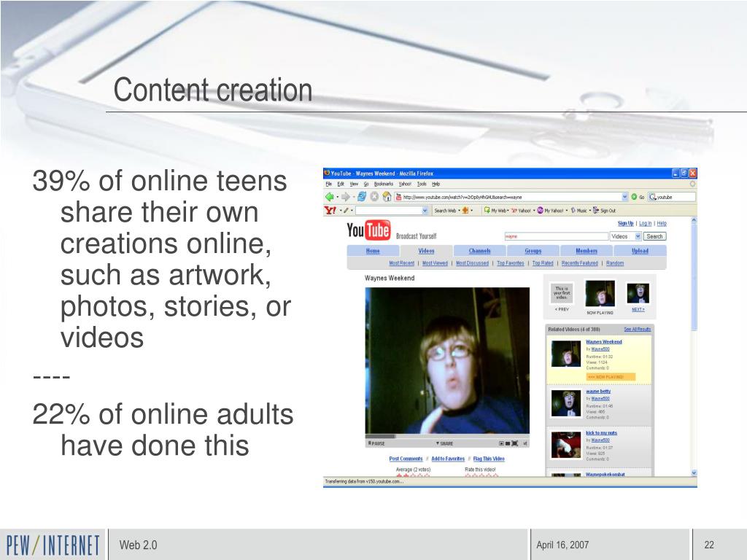
Task: Click the Music icon in Yahoo toolbar
Action: [573, 210]
